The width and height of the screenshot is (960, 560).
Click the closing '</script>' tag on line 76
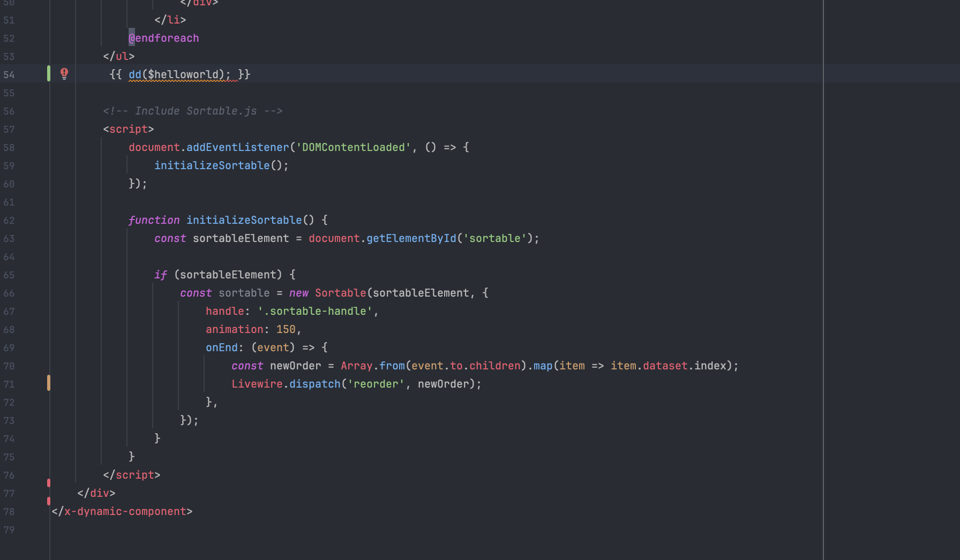[x=132, y=475]
